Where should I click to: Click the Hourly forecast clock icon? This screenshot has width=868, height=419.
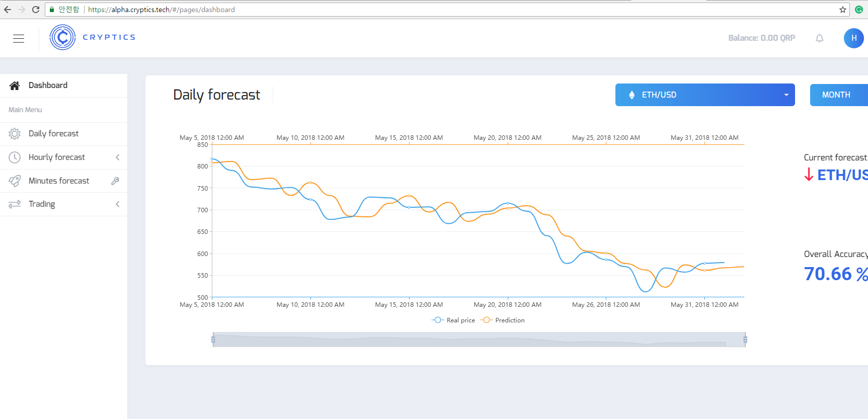point(15,157)
